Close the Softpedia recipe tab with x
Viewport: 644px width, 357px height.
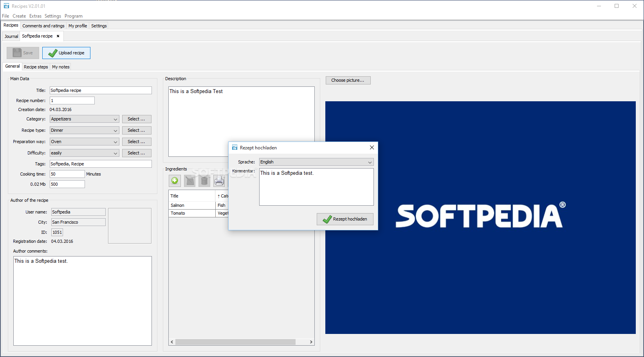(58, 36)
